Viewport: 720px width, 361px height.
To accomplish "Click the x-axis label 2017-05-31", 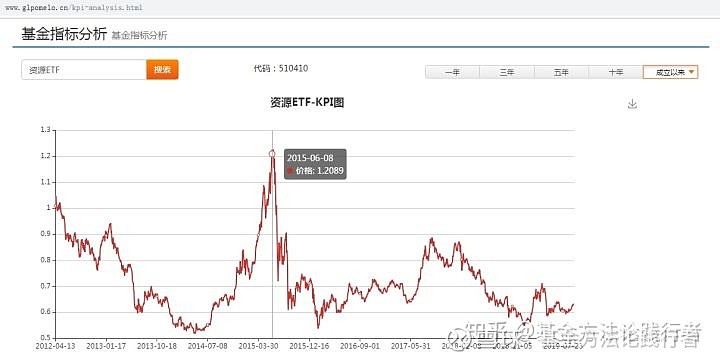I will point(411,346).
